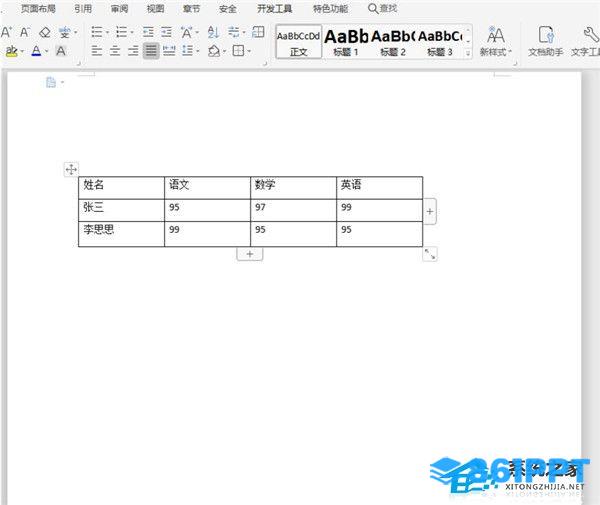Click the text tools table-like icon
The image size is (600, 505).
tap(258, 32)
